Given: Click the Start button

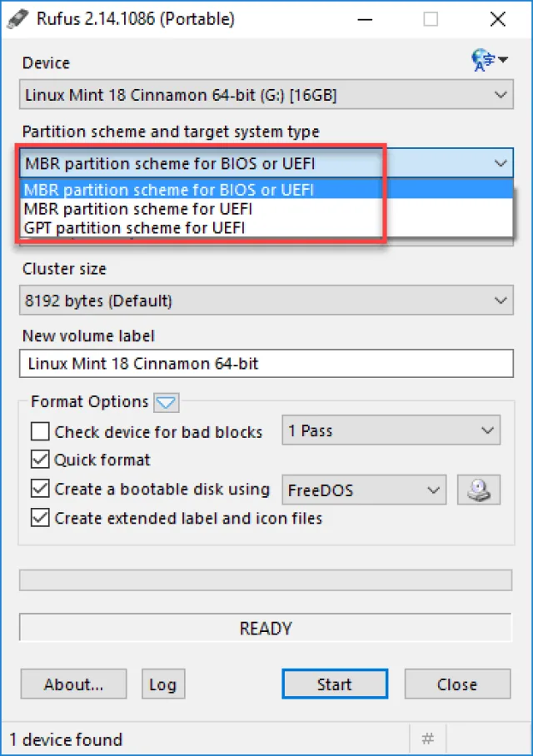Looking at the screenshot, I should coord(335,684).
